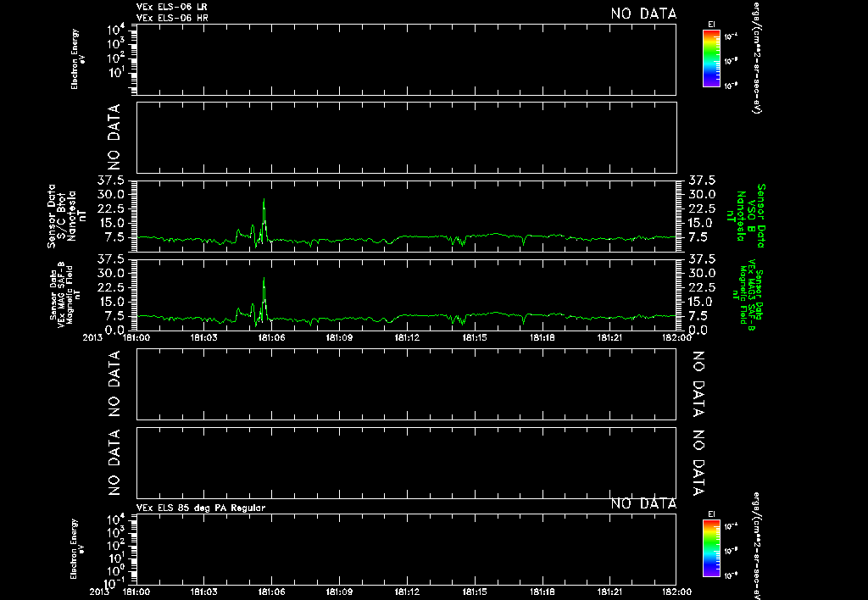Click the '181:06' label on the middle time axis

click(271, 337)
